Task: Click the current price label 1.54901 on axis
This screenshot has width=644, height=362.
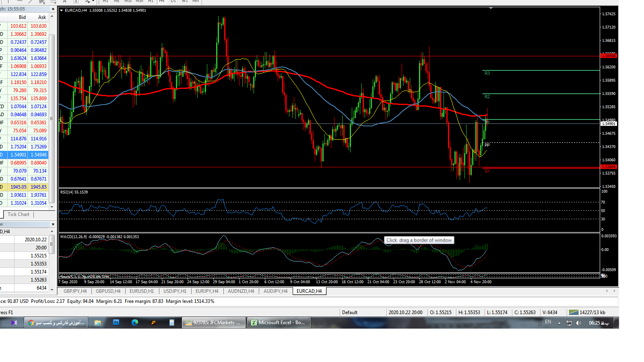Action: [x=609, y=124]
